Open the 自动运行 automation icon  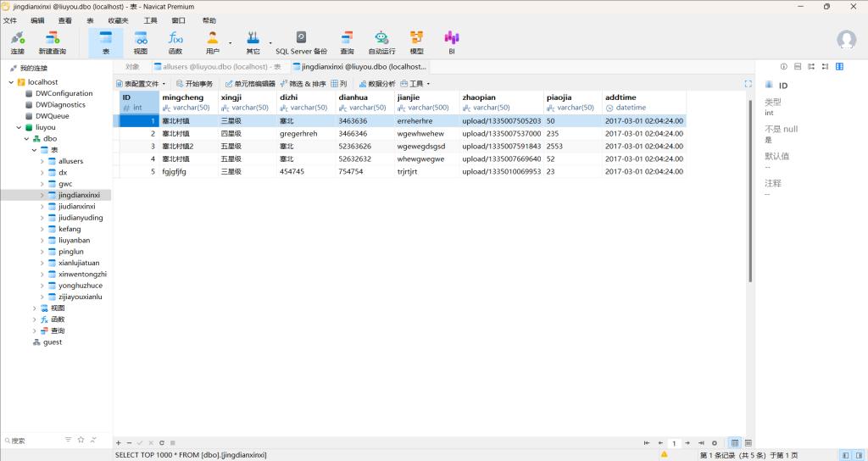(x=381, y=42)
